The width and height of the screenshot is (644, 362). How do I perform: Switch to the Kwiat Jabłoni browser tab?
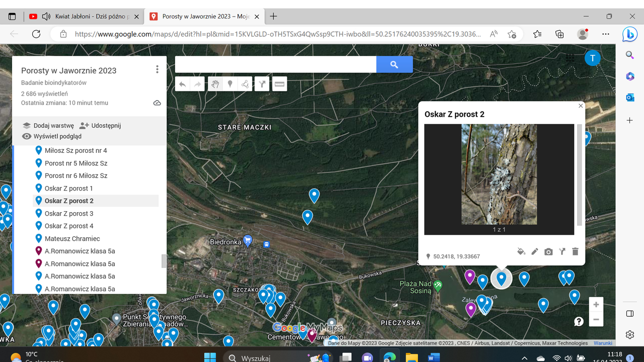(x=86, y=17)
